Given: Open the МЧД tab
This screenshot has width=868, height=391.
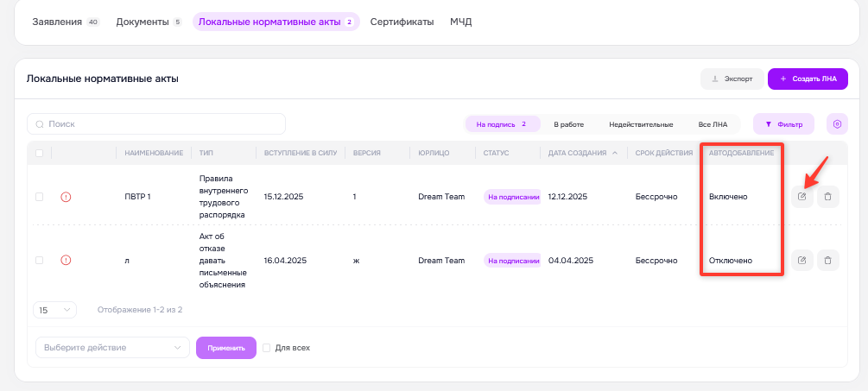Looking at the screenshot, I should (460, 22).
